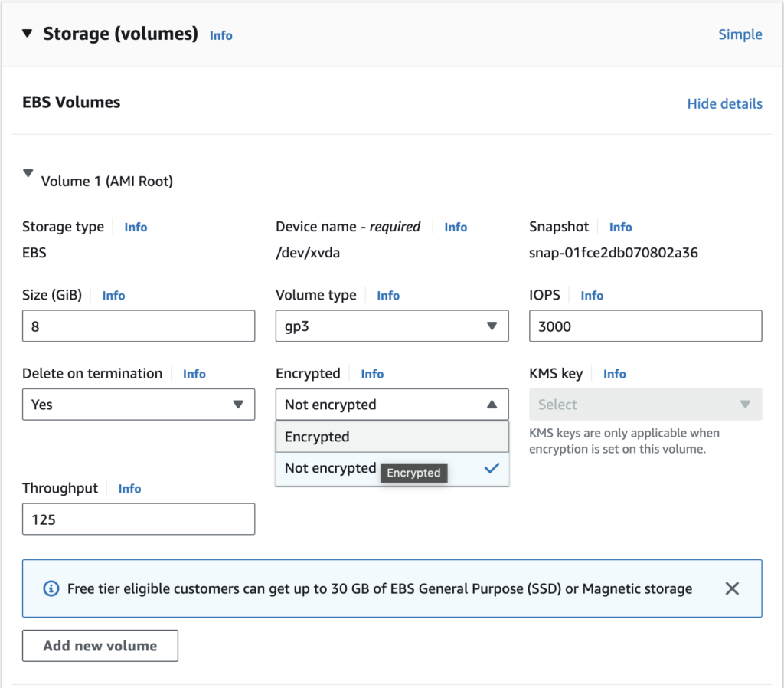Open Info link beside KMS key

[x=614, y=374]
